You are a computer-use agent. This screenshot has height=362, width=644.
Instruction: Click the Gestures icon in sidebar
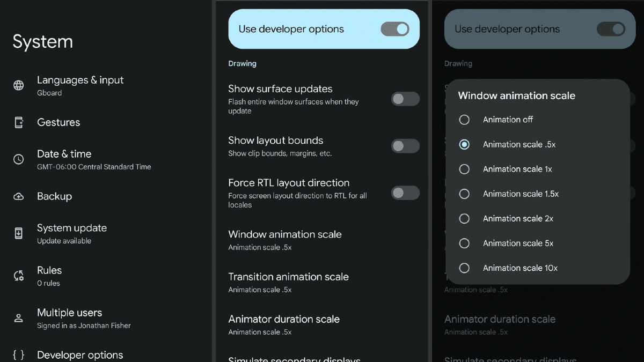tap(19, 122)
